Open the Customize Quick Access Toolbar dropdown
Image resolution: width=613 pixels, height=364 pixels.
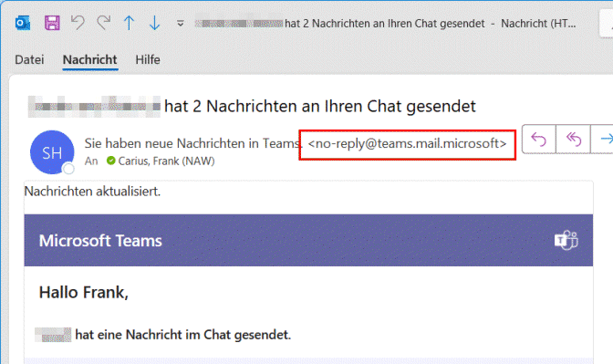tap(181, 24)
